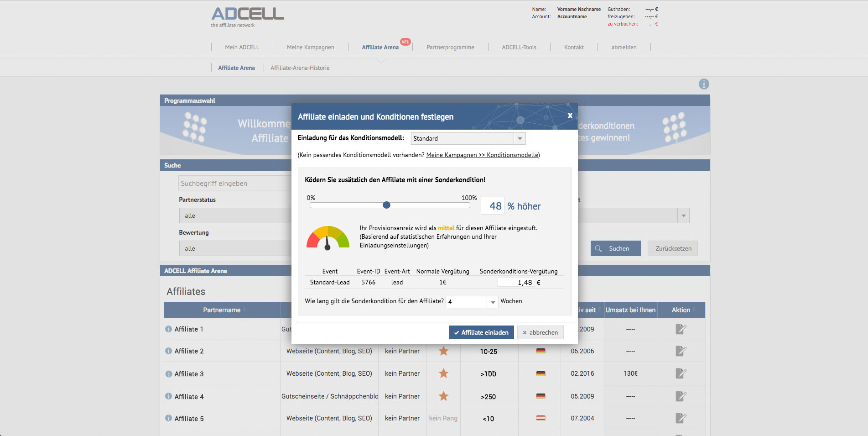Click the Sonderkonditions-Vergütung field showing 1,48

[x=515, y=283]
